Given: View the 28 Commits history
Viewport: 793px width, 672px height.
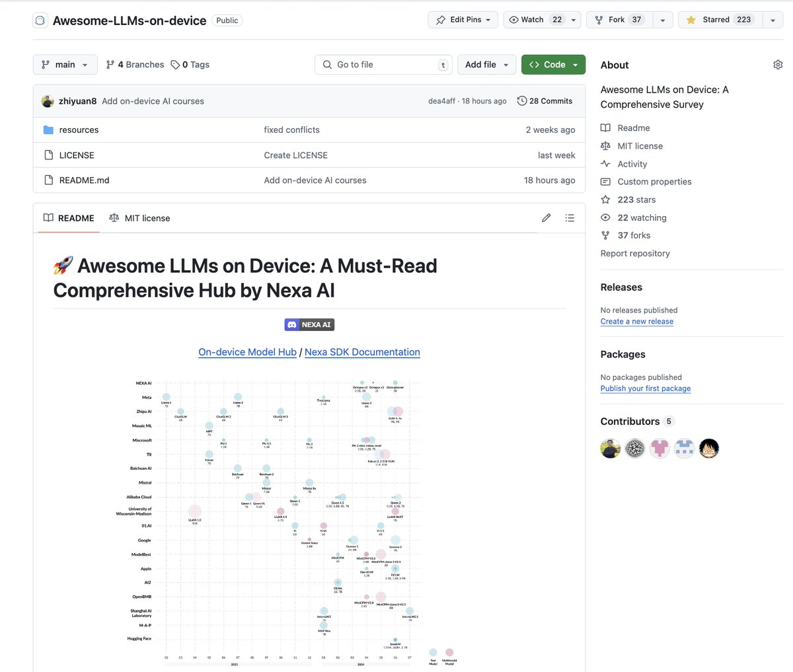Looking at the screenshot, I should click(x=545, y=101).
